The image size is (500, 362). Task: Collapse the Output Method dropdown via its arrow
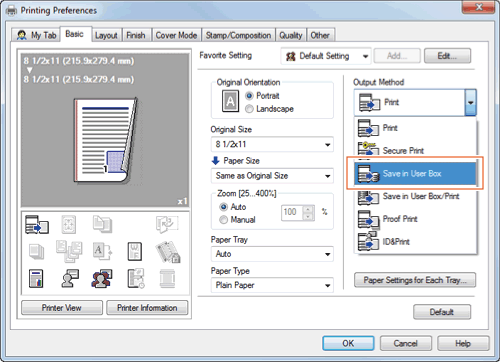click(x=470, y=103)
